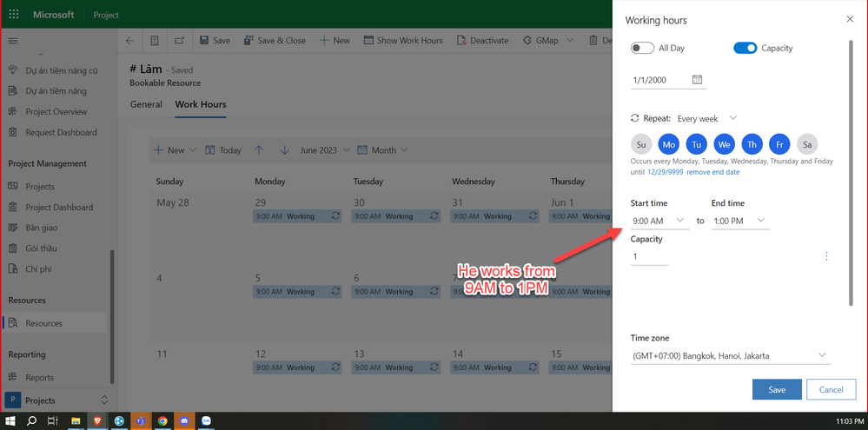Viewport: 868px width, 430px height.
Task: Open the 9:00 AM Working entry on Monday 5
Action: tap(297, 292)
